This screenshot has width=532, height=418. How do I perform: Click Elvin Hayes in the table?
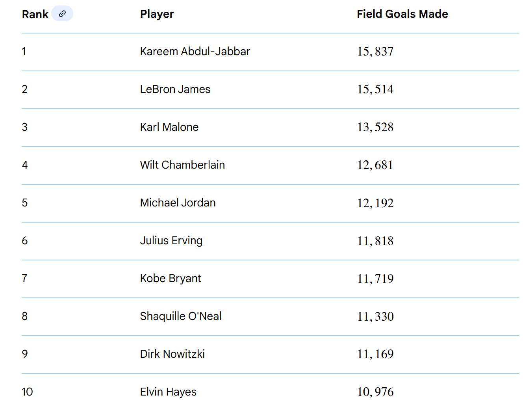168,392
